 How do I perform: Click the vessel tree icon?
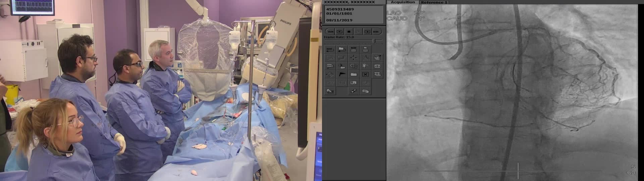(x=365, y=58)
